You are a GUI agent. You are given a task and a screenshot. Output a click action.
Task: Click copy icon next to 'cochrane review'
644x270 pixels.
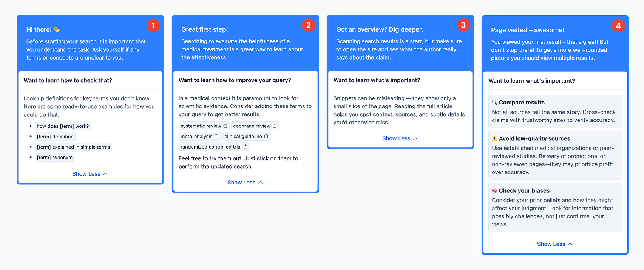275,126
